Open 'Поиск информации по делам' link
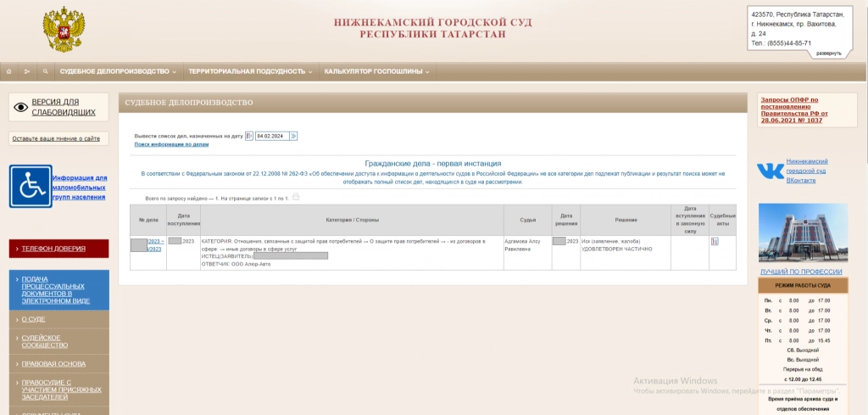The width and height of the screenshot is (868, 415). coord(171,144)
